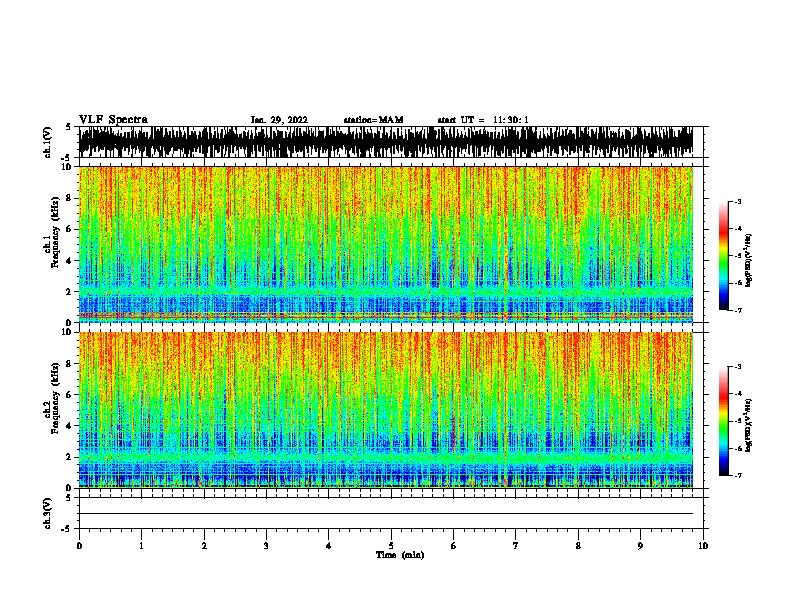
Task: Click time axis tick label "10"
Action: pyautogui.click(x=703, y=546)
